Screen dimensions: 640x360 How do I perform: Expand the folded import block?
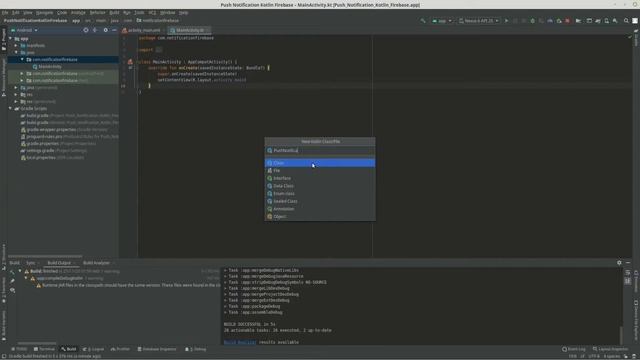(x=159, y=50)
